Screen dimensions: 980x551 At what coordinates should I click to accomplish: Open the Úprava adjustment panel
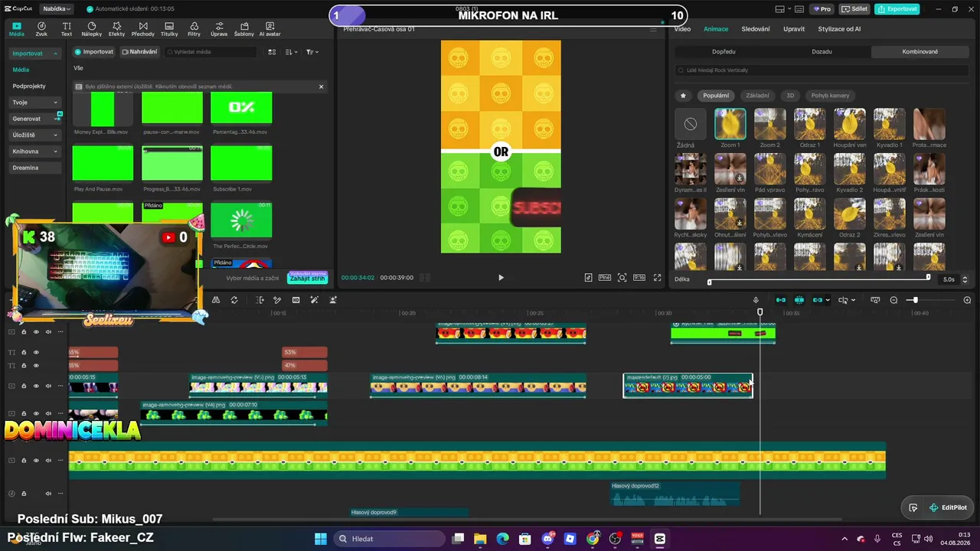(x=219, y=29)
